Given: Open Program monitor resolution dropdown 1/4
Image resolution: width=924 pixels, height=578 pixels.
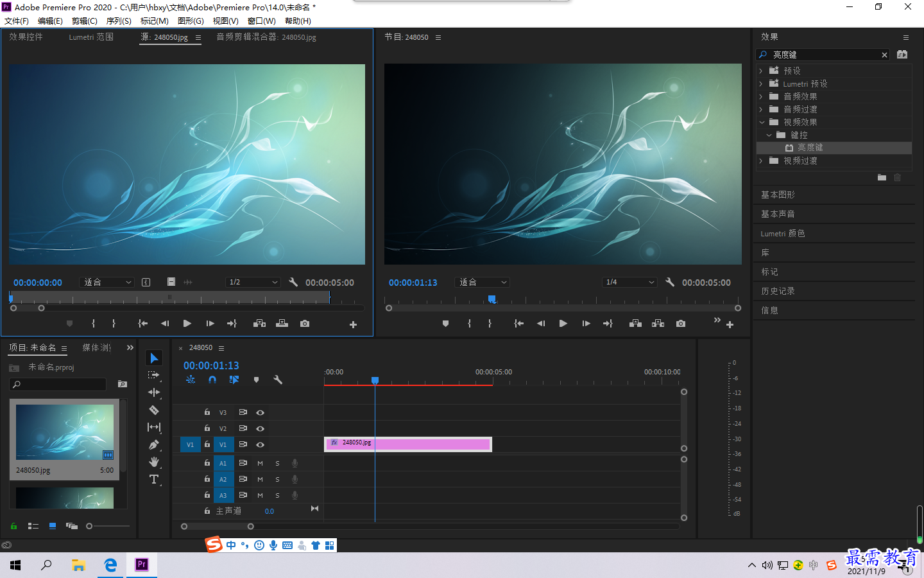Looking at the screenshot, I should pos(629,282).
